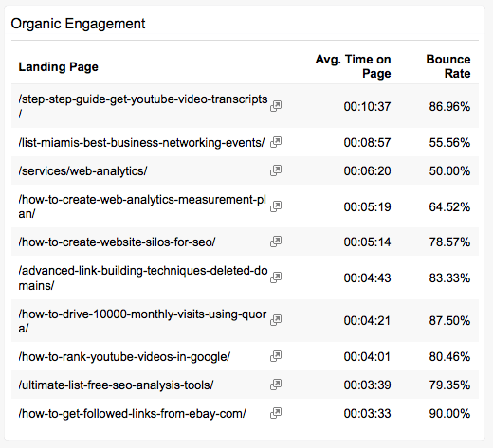Open /how-to-create-website-silos-for-seo/ link
This screenshot has width=493, height=448.
click(x=117, y=242)
